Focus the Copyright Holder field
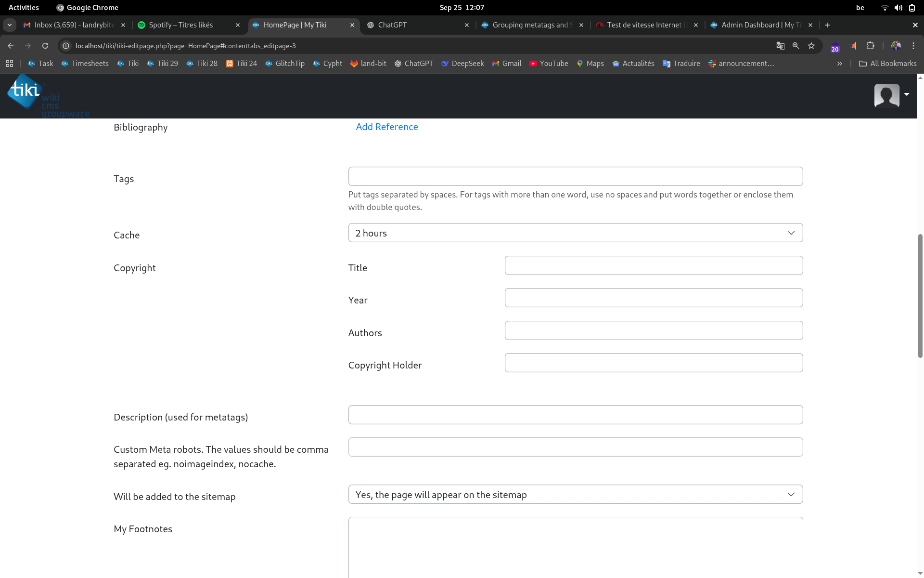This screenshot has height=578, width=924. click(654, 363)
